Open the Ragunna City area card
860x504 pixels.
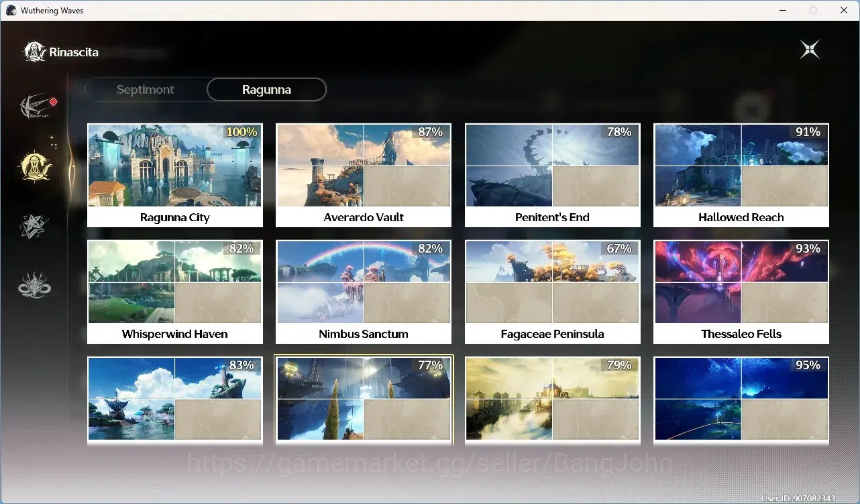pyautogui.click(x=175, y=176)
